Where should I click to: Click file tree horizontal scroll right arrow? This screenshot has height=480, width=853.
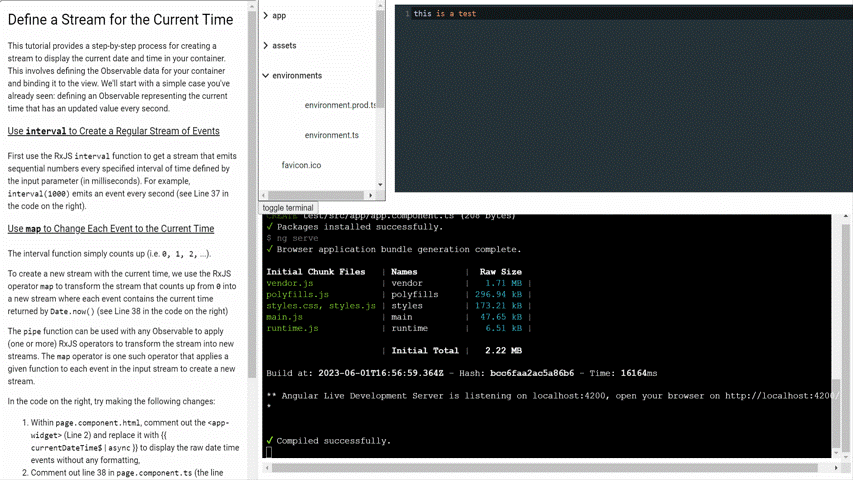click(370, 195)
